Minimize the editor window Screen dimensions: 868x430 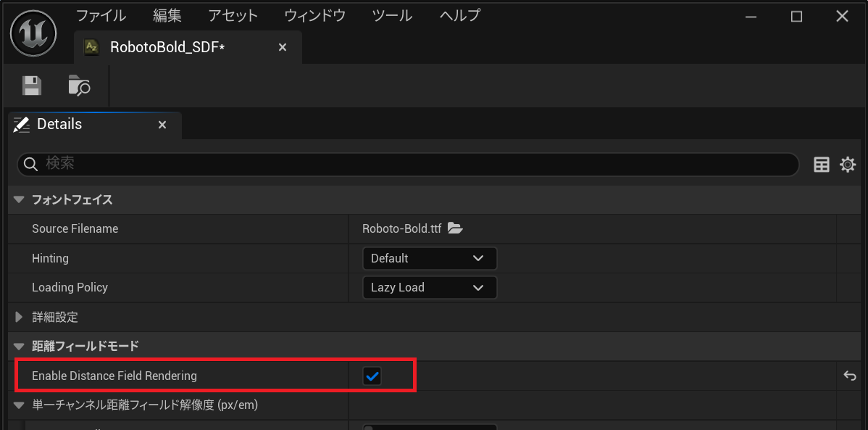click(752, 17)
